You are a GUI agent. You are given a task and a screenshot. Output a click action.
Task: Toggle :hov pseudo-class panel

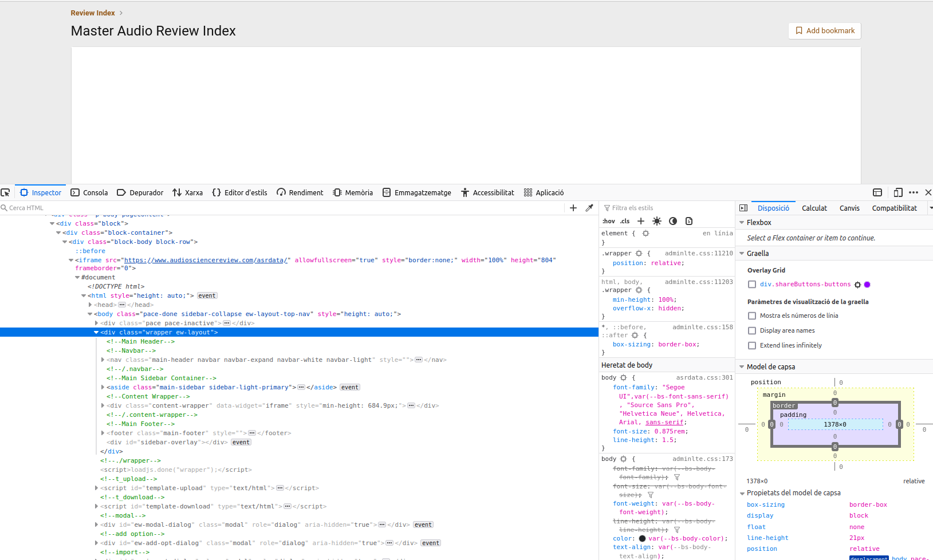609,221
